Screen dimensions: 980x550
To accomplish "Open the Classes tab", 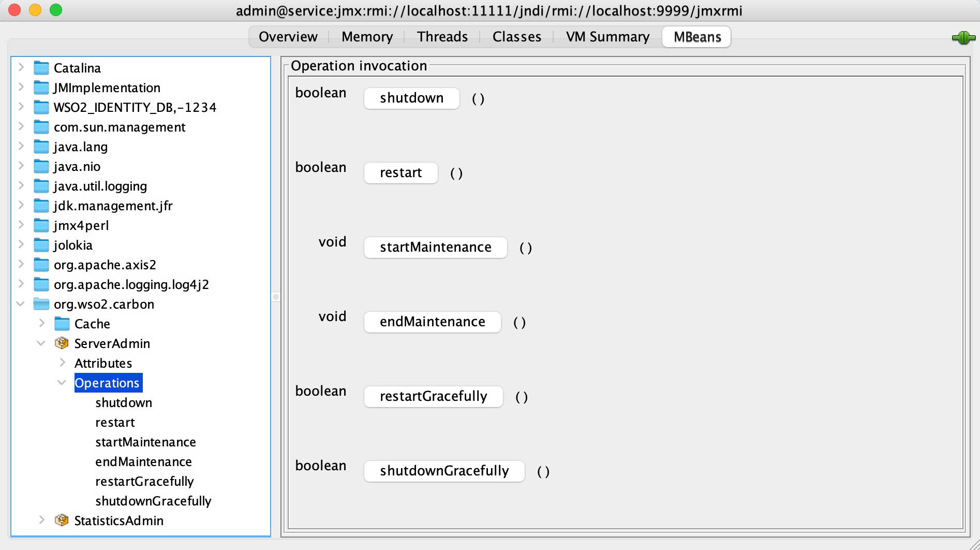I will pyautogui.click(x=517, y=37).
